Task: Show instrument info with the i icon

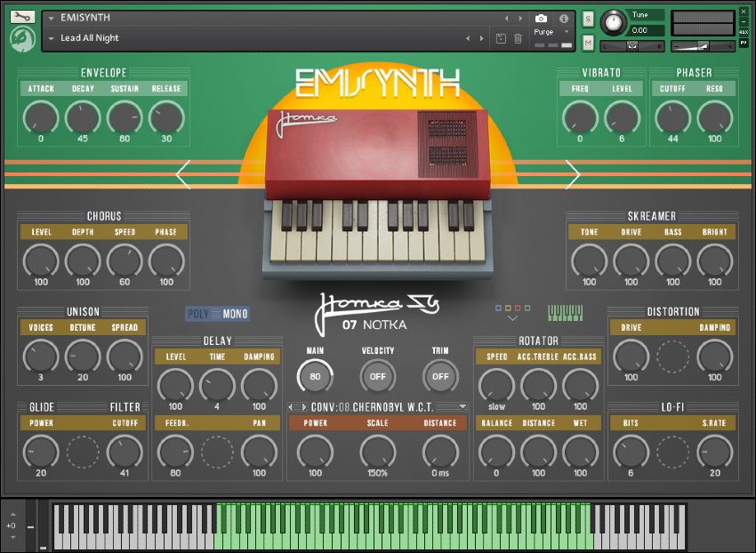Action: point(564,18)
